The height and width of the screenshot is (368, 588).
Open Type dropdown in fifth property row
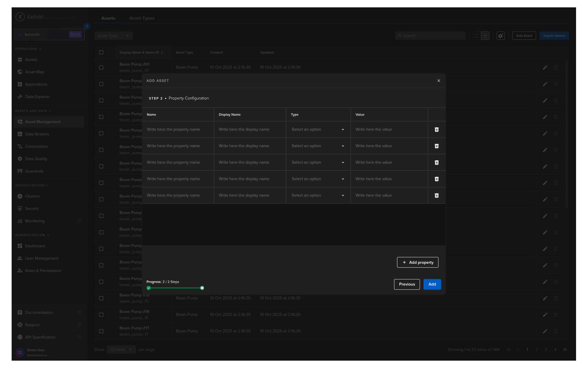318,195
